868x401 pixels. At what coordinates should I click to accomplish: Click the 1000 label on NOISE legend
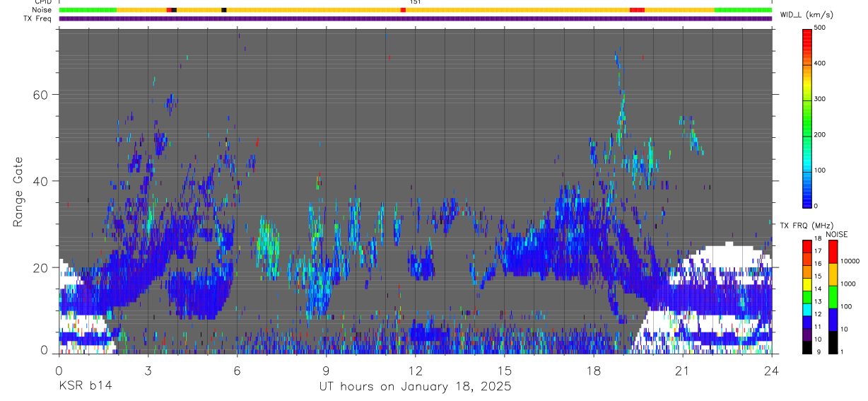[x=848, y=284]
